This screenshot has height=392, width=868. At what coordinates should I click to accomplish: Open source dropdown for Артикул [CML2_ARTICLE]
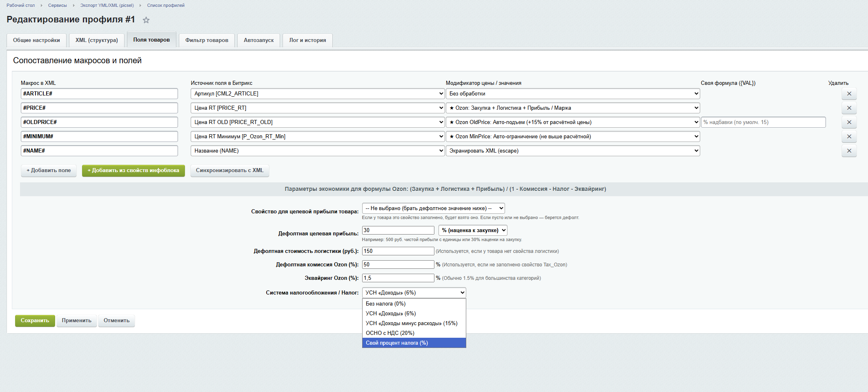pos(318,94)
